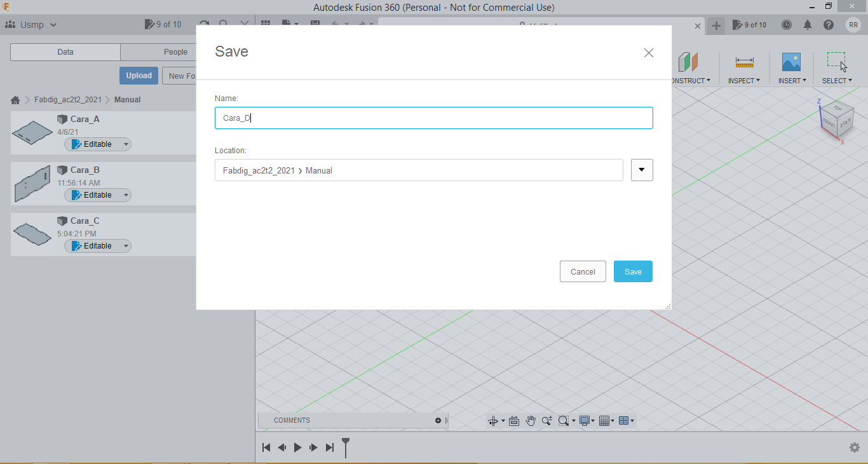Click the ViewCube FRONT face

829,122
